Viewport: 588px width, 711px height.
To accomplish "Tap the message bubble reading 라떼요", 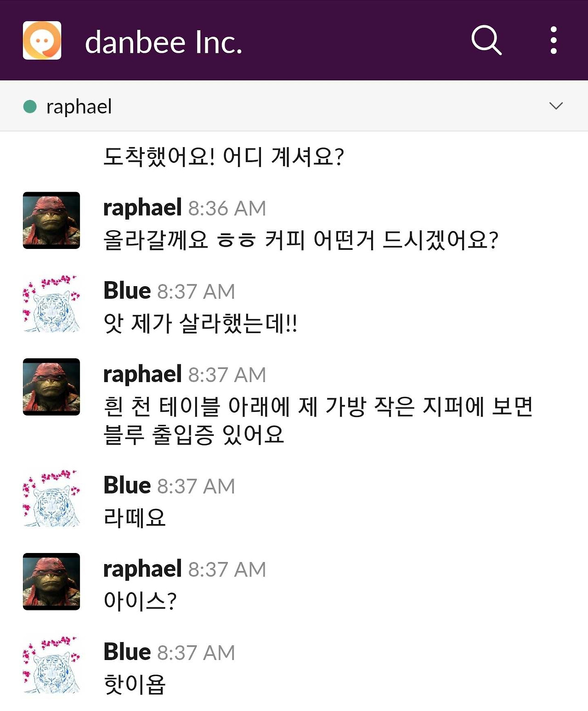I will (x=136, y=518).
